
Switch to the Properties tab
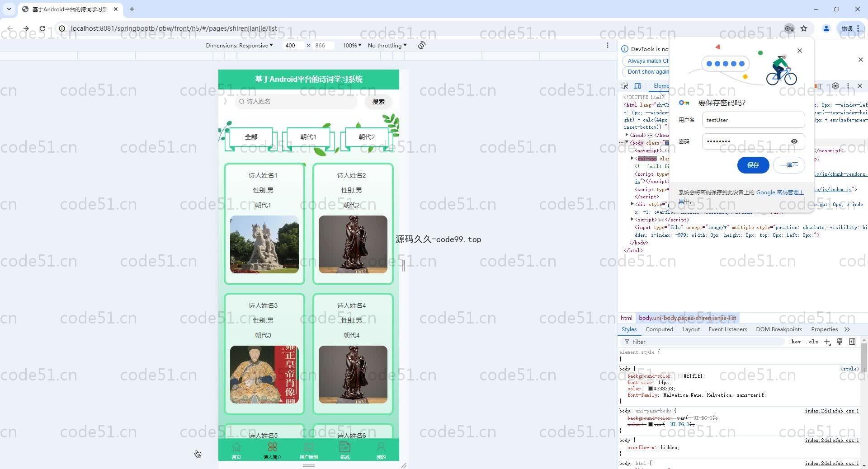click(824, 329)
